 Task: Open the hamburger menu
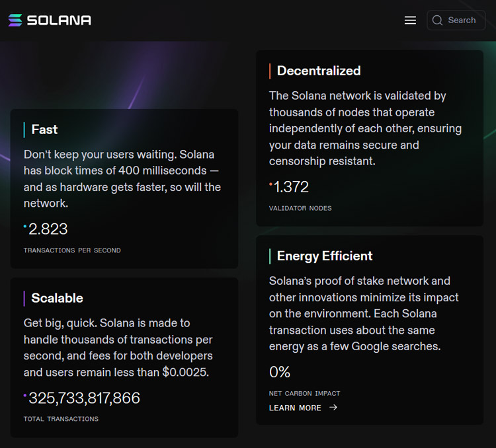410,20
